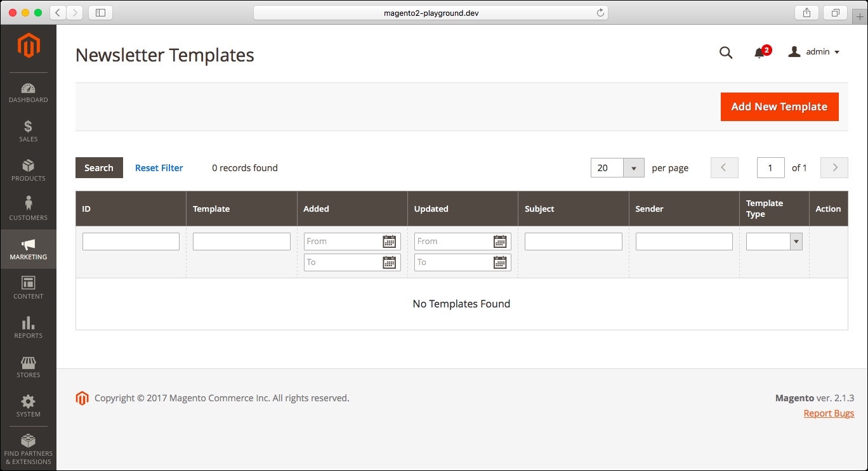This screenshot has height=471, width=868.
Task: Sort by the Added column header
Action: point(352,209)
